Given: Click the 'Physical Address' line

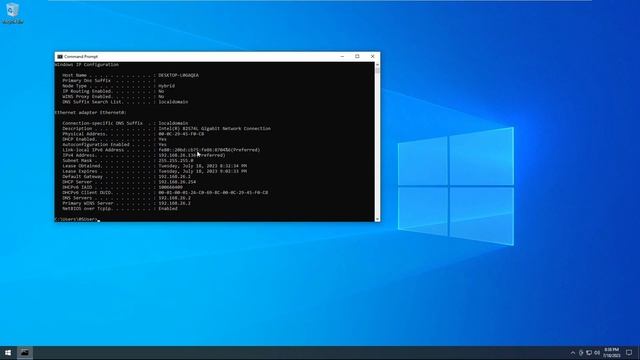Looking at the screenshot, I should pos(133,134).
